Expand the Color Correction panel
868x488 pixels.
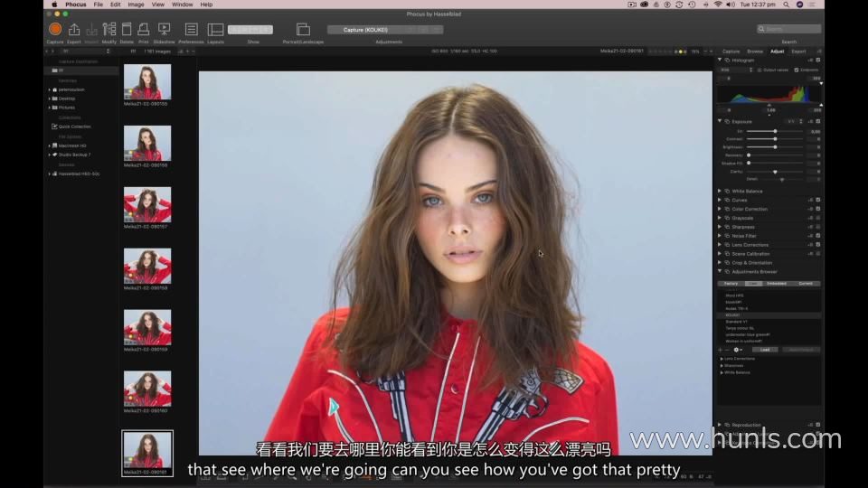(721, 209)
